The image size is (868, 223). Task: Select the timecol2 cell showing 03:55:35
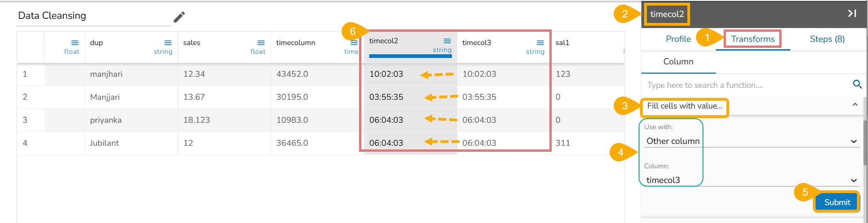386,97
